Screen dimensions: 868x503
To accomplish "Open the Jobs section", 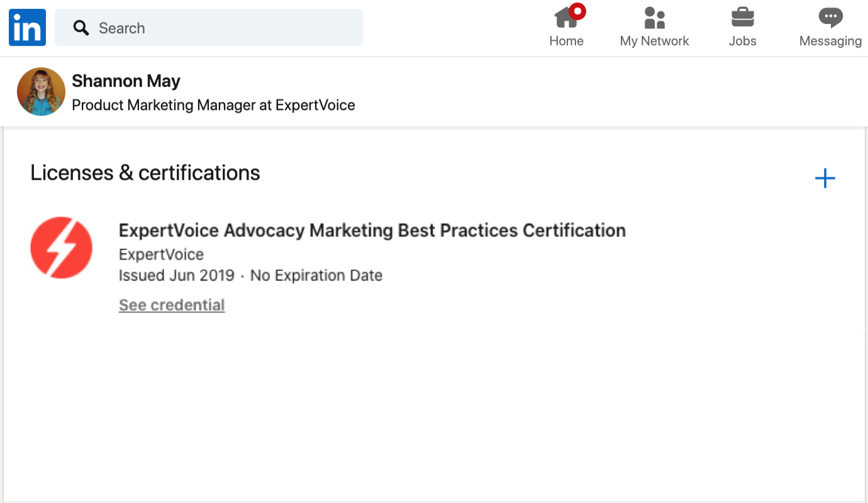I will coord(742,26).
